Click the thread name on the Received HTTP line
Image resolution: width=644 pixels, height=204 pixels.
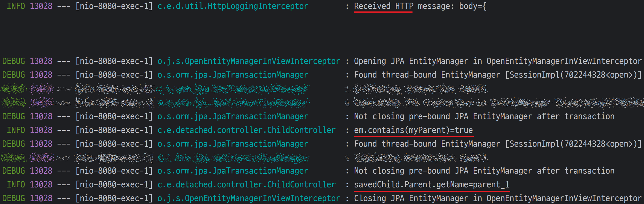(114, 6)
